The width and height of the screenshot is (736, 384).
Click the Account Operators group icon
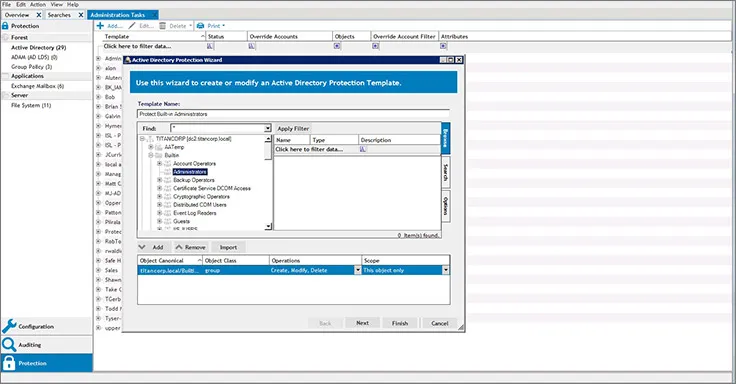click(x=168, y=164)
